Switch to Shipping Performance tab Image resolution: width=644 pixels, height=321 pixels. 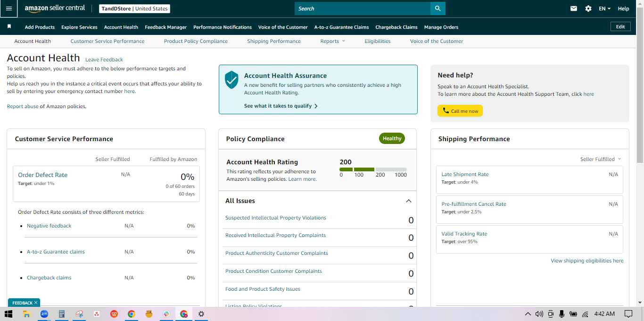pyautogui.click(x=274, y=41)
